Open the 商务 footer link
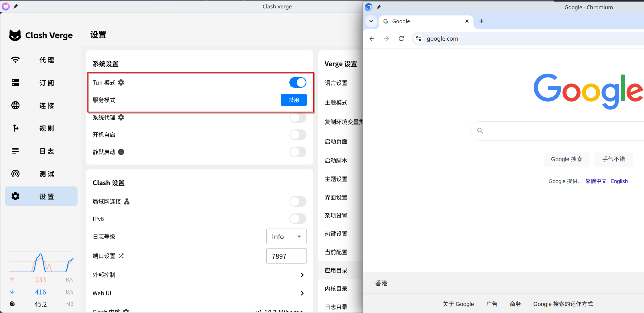Viewport: 644px width, 313px height. 515,304
